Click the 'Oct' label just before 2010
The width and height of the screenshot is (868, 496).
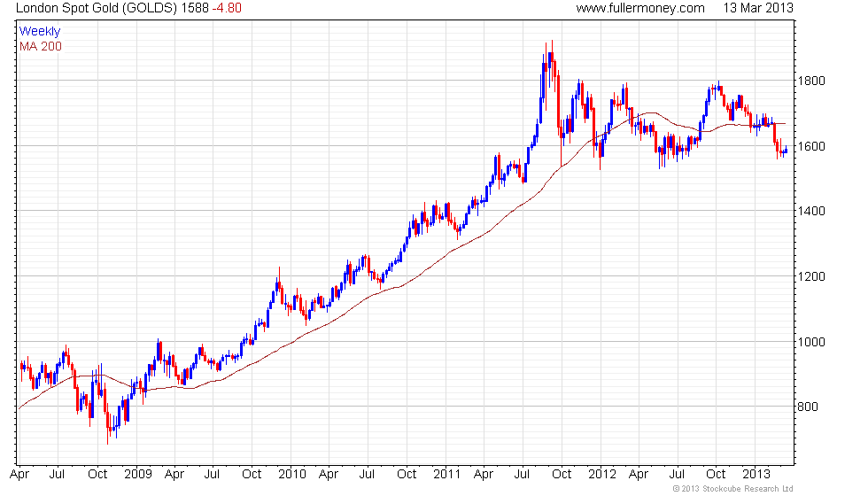coord(252,475)
